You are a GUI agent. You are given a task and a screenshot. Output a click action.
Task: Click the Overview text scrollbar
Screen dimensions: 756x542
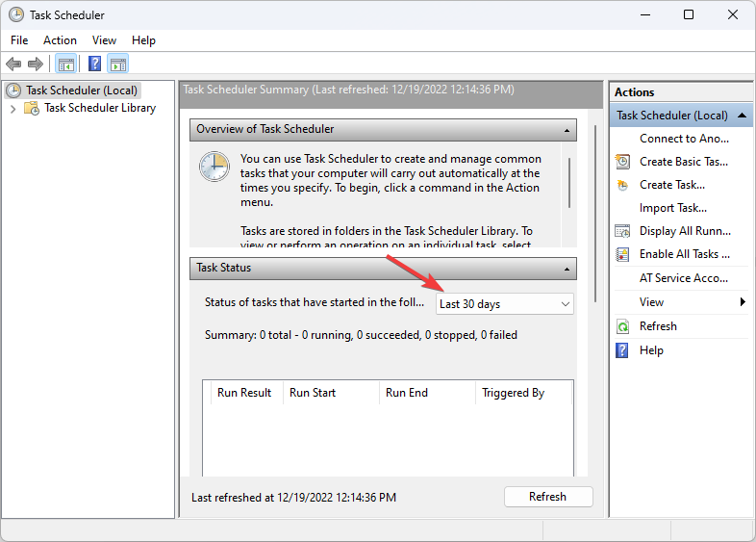569,184
